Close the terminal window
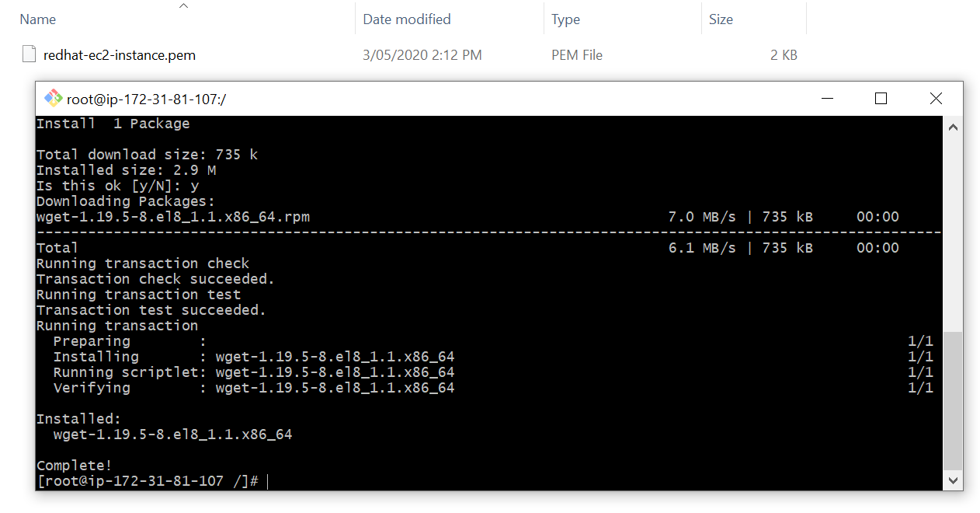Viewport: 980px width, 513px height. pyautogui.click(x=936, y=99)
